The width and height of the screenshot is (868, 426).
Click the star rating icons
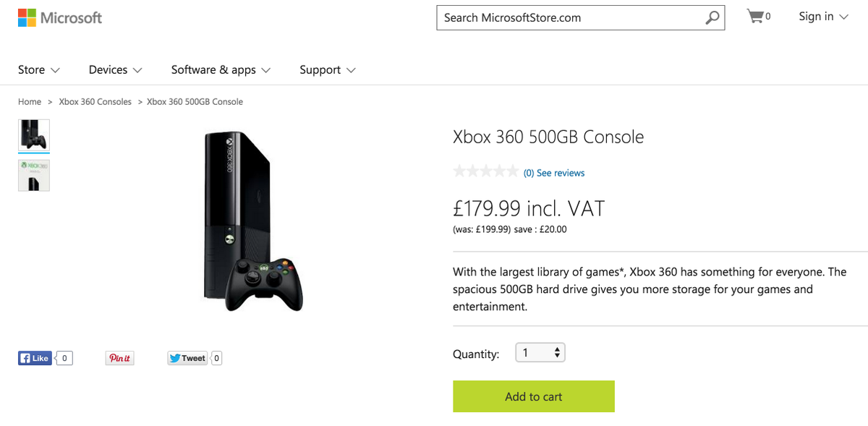485,172
